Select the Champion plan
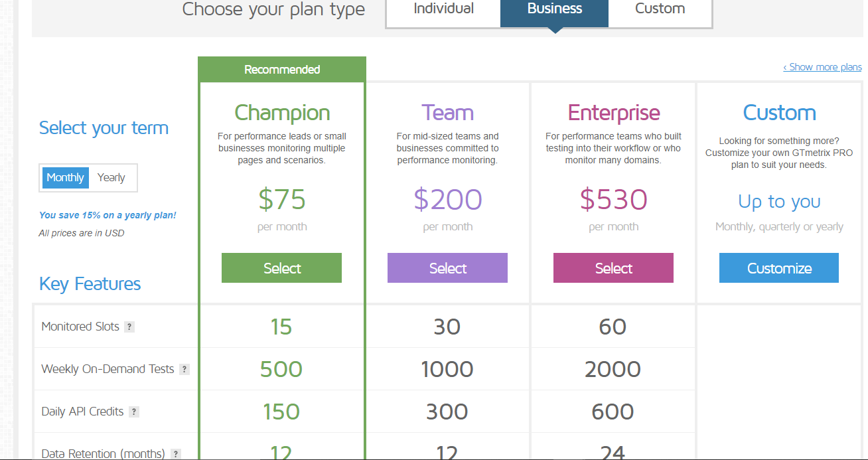The width and height of the screenshot is (868, 460). tap(282, 268)
